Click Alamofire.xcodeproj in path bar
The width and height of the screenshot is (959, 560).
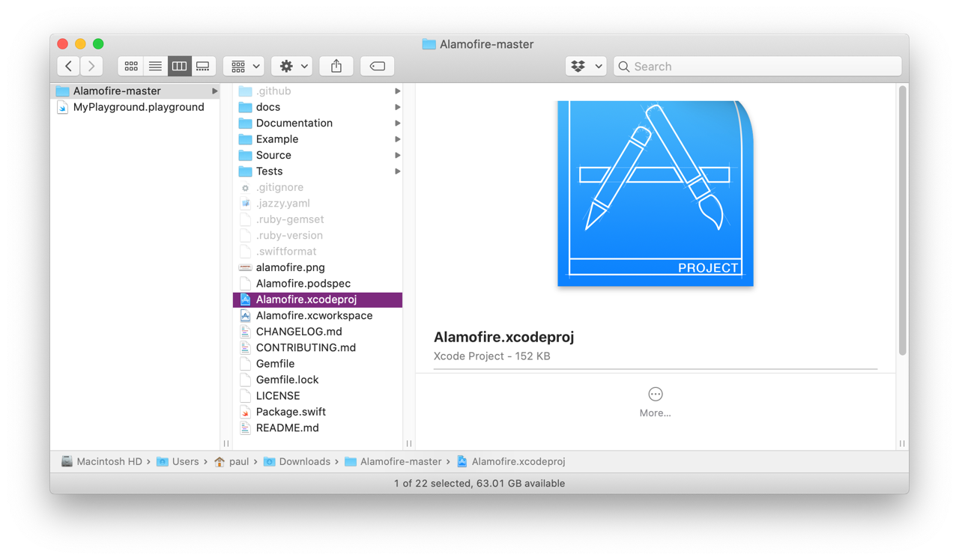tap(510, 462)
